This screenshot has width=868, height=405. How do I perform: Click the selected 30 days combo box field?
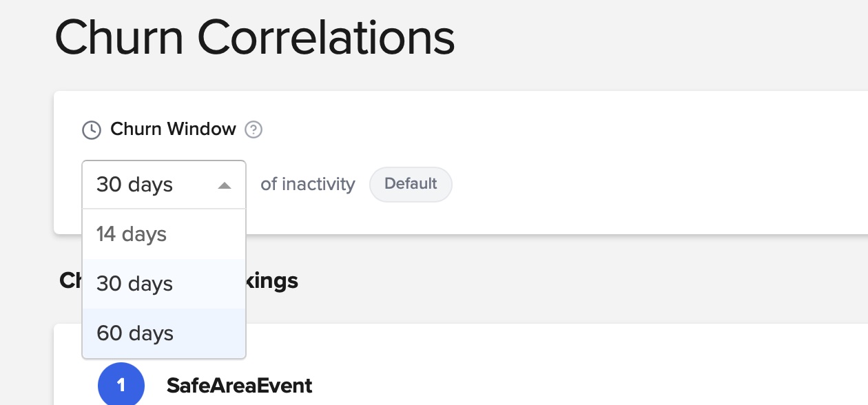164,185
